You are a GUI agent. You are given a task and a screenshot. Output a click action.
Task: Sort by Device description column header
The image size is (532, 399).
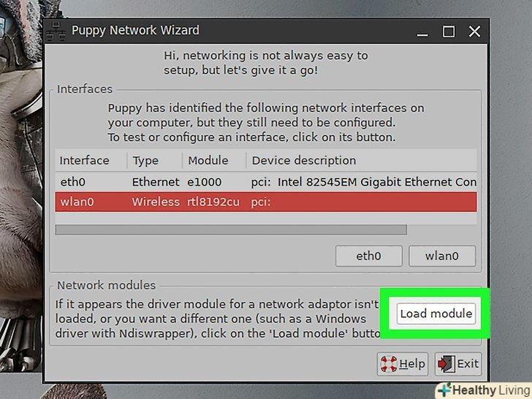[x=361, y=161]
